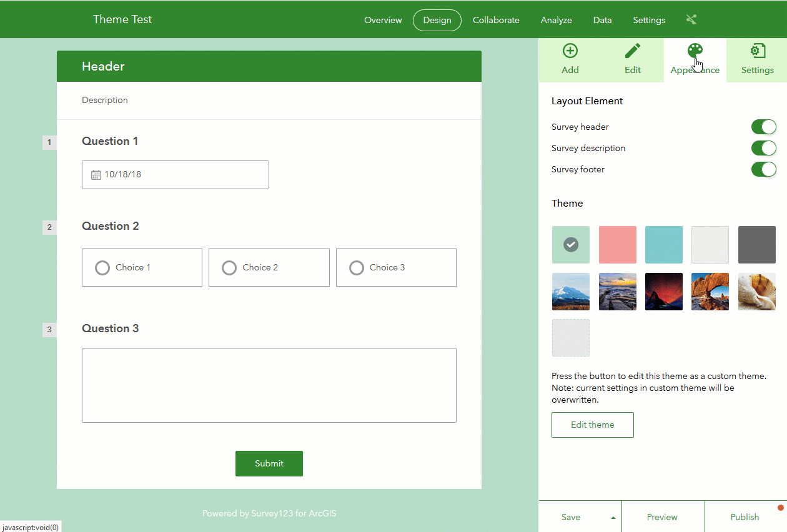This screenshot has width=787, height=532.
Task: Open the Appearance palette icon tab
Action: pyautogui.click(x=695, y=51)
